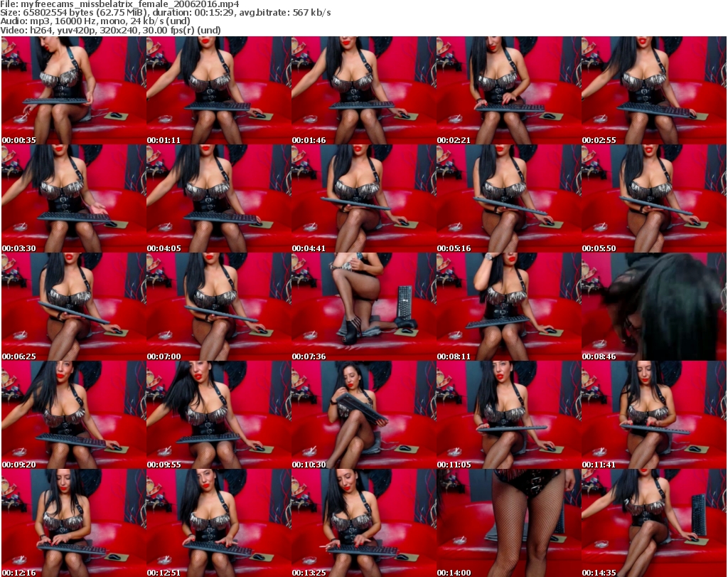The height and width of the screenshot is (577, 728).
Task: Select the frame stamped 00:05:16
Action: click(509, 198)
